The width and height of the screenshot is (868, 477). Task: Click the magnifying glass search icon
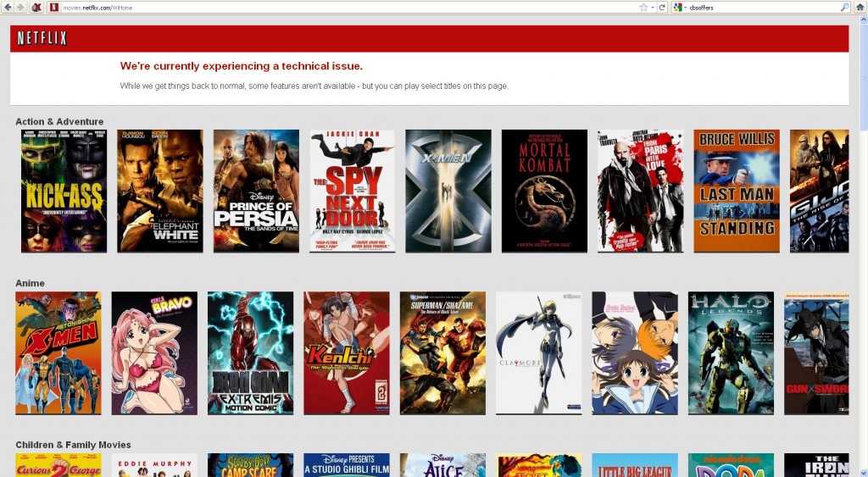coord(845,7)
